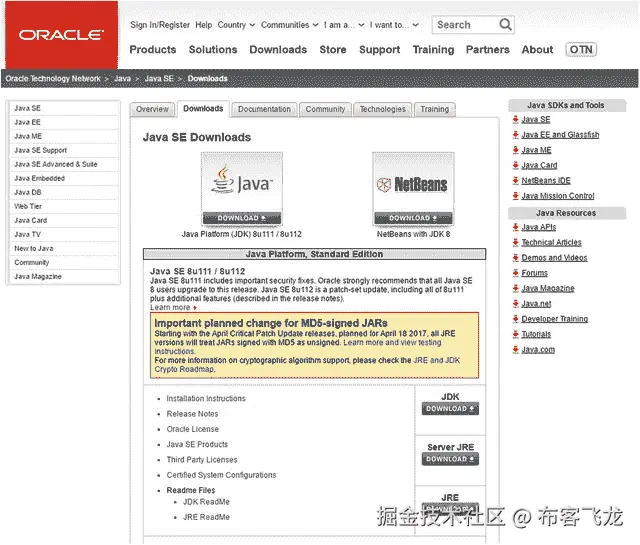Screen dimensions: 640x545
Task: Click arrow icon beside NetBeans IDE link
Action: pyautogui.click(x=516, y=180)
